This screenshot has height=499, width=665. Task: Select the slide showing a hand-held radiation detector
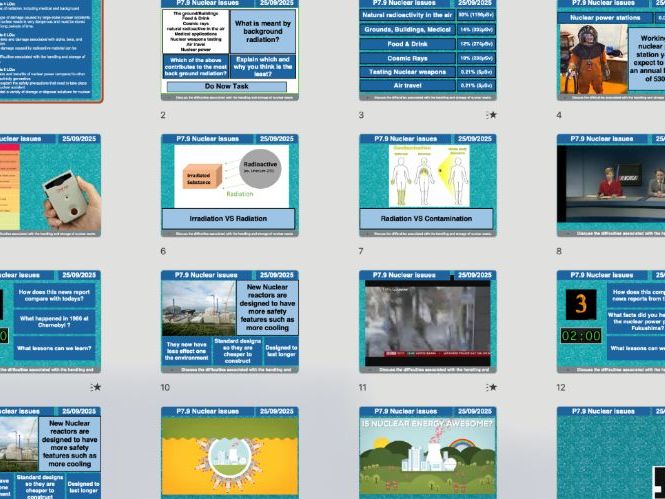[50, 185]
